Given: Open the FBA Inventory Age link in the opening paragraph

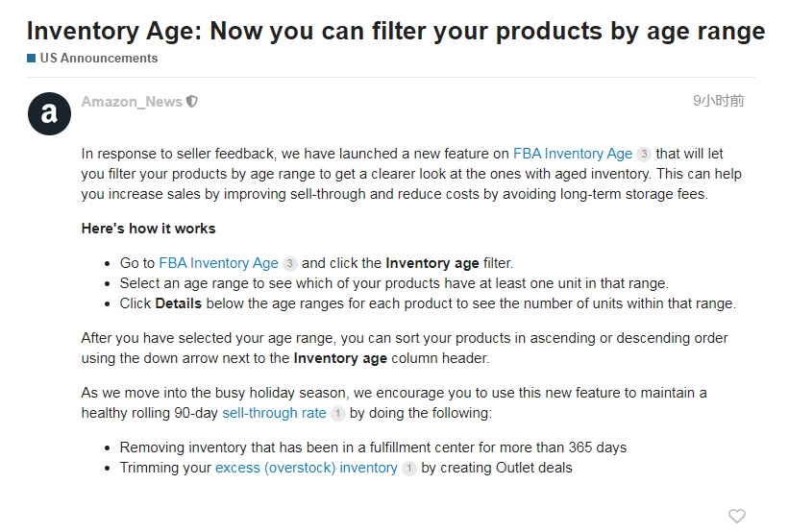Looking at the screenshot, I should 573,154.
